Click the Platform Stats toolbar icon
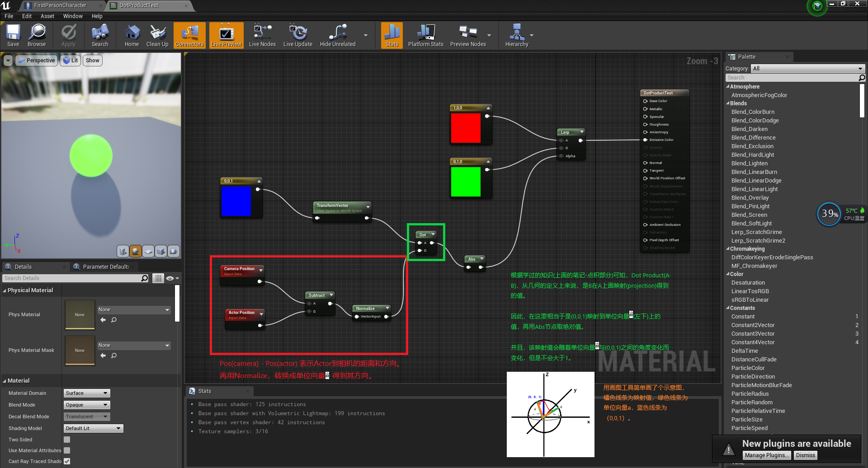This screenshot has width=868, height=468. pyautogui.click(x=425, y=35)
